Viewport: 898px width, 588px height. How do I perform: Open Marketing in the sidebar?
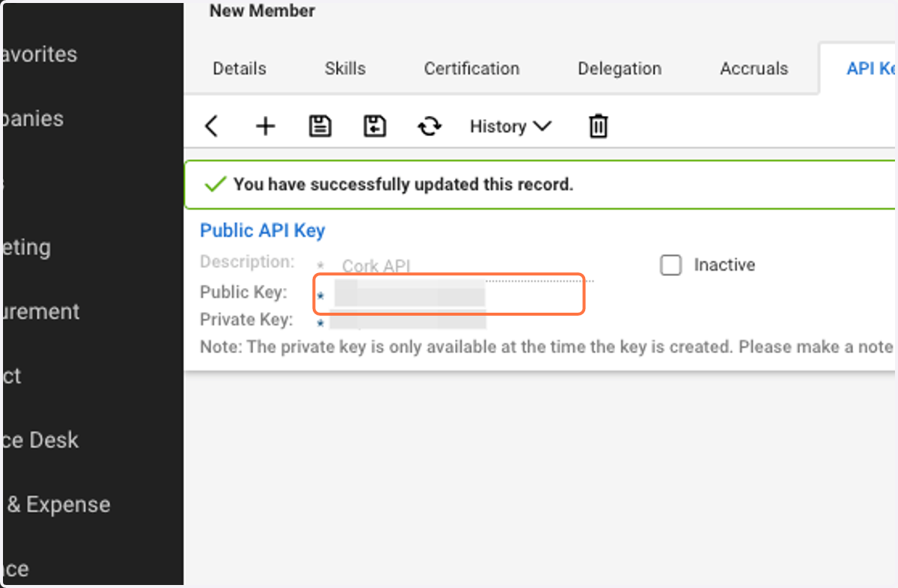pos(25,247)
